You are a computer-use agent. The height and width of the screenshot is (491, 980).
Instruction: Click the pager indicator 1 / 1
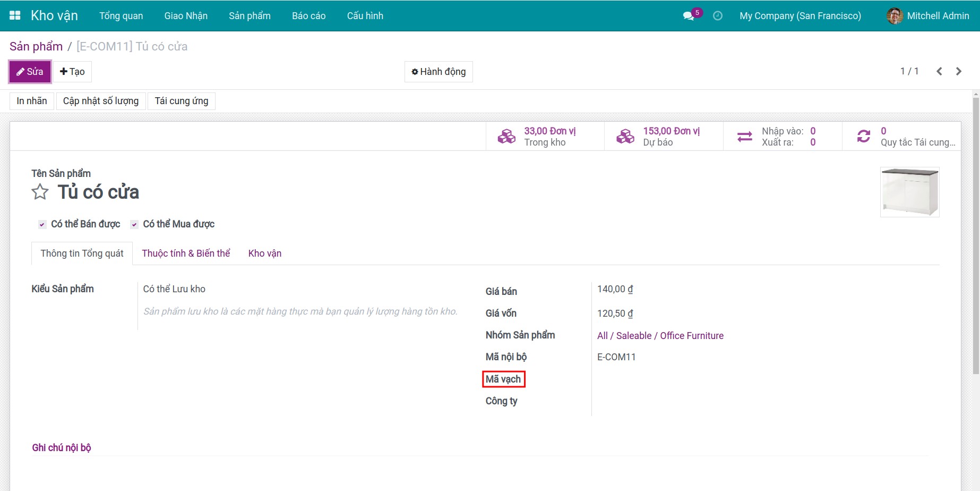(x=909, y=71)
